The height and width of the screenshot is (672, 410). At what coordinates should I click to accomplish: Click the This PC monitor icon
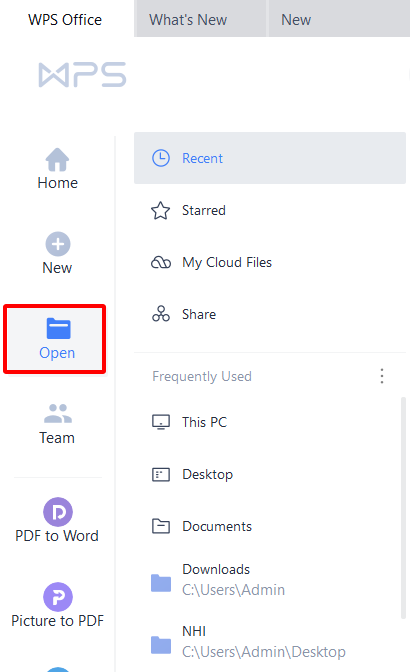point(161,422)
